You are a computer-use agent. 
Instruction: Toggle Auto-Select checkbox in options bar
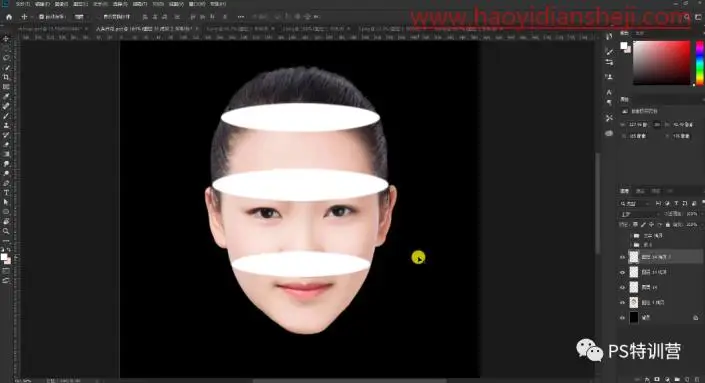41,17
